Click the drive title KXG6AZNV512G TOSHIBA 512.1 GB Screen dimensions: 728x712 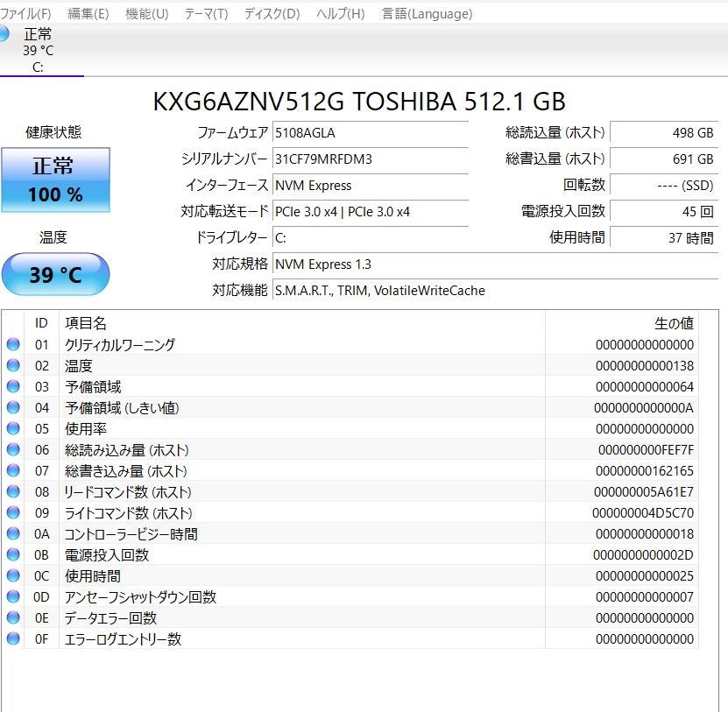(359, 102)
